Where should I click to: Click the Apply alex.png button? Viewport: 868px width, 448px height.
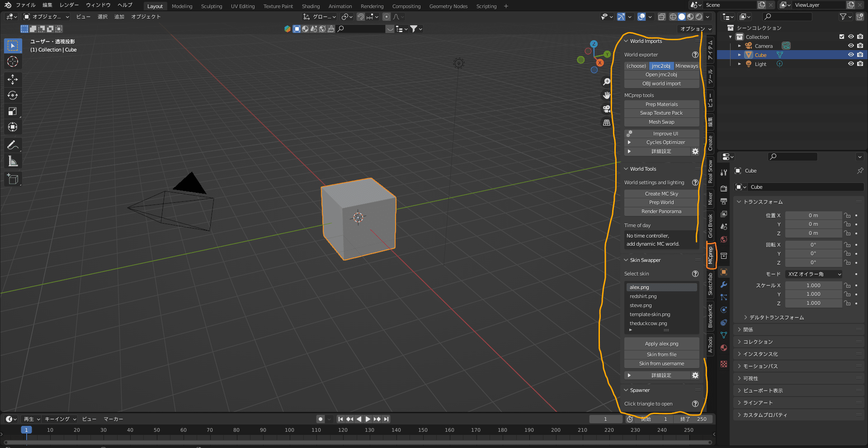pos(661,344)
